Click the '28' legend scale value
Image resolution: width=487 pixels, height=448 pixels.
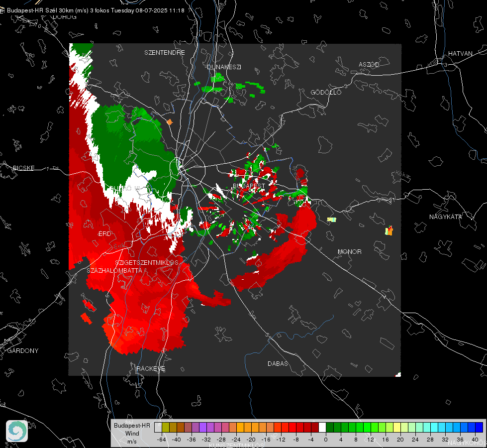click(430, 440)
